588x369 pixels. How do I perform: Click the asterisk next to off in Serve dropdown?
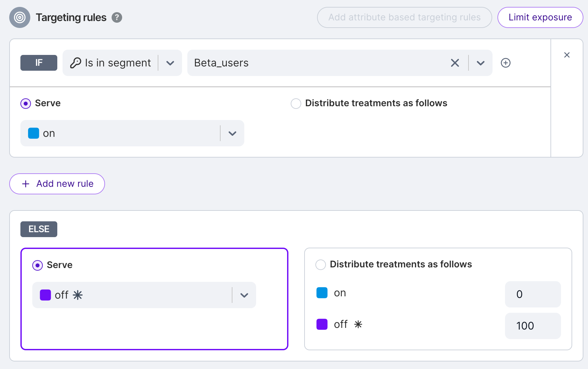(x=78, y=295)
